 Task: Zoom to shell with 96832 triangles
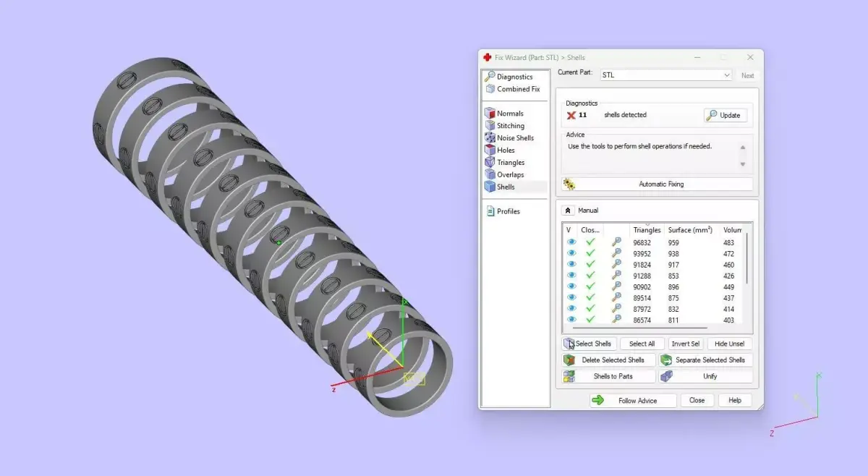(616, 242)
